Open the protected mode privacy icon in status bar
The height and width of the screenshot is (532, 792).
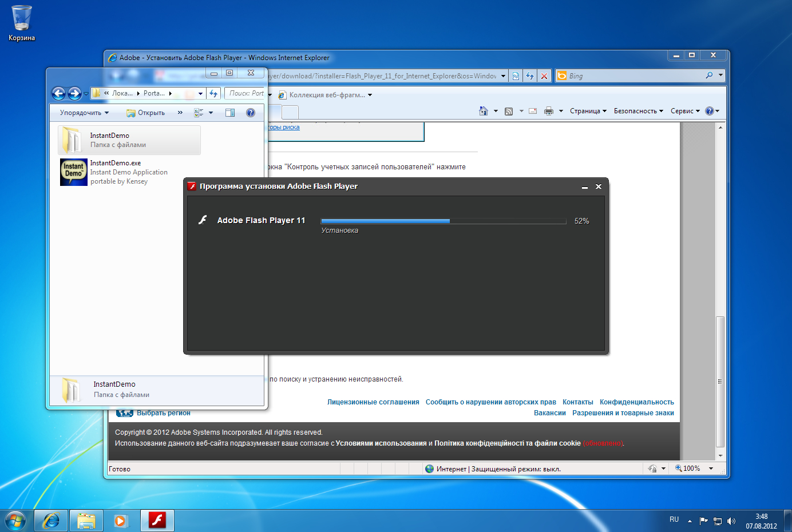click(652, 469)
